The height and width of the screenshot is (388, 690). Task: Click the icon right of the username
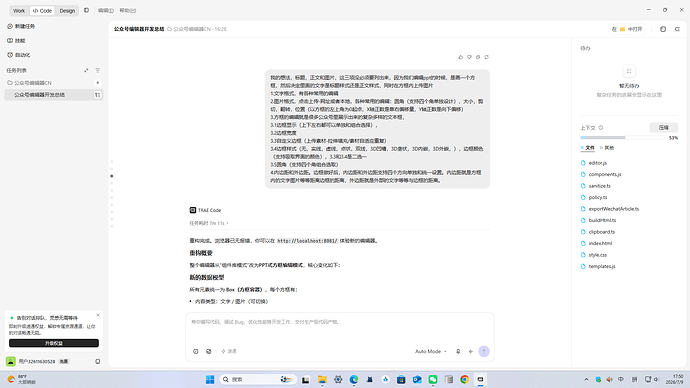click(x=98, y=361)
